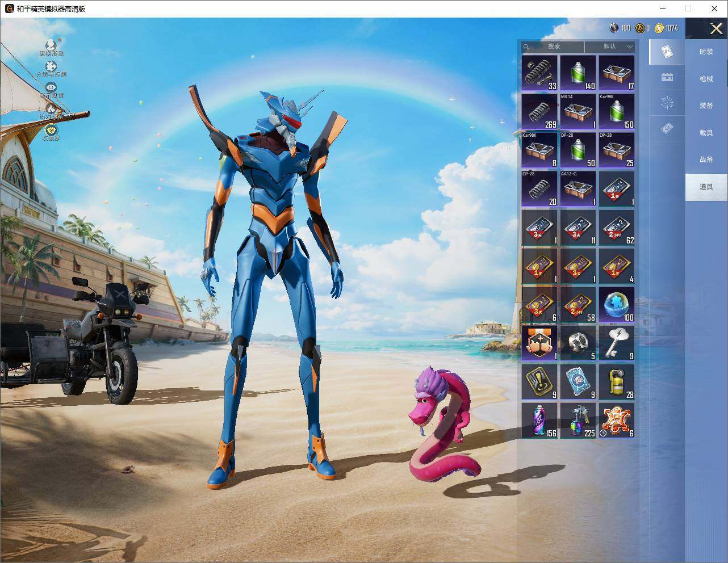Screen dimensions: 728x563
Task: Select the blue puzzle orb item
Action: click(x=617, y=304)
